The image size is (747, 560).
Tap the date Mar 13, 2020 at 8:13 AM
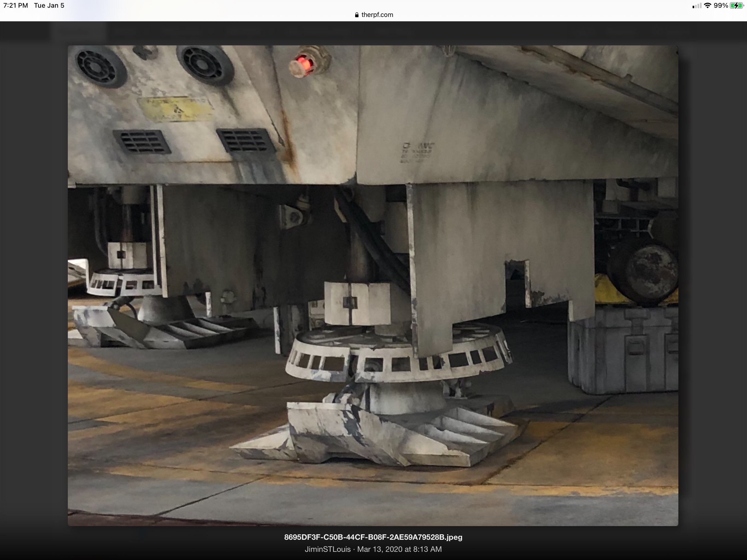pos(399,549)
